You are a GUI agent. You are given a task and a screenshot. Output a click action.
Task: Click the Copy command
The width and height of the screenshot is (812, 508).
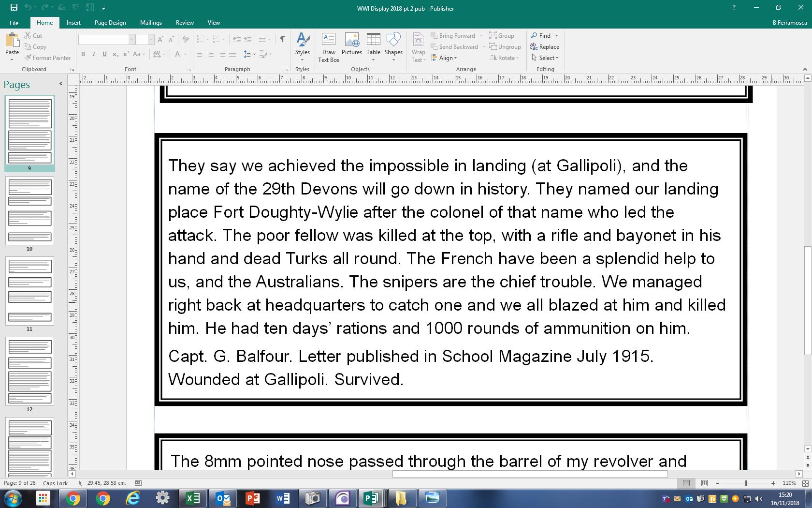35,47
